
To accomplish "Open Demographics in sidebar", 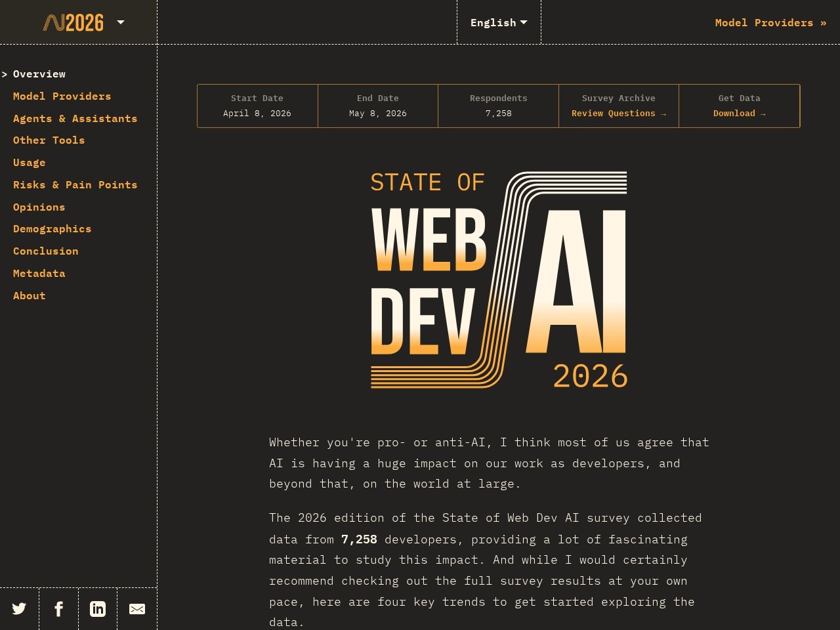I will coord(52,228).
